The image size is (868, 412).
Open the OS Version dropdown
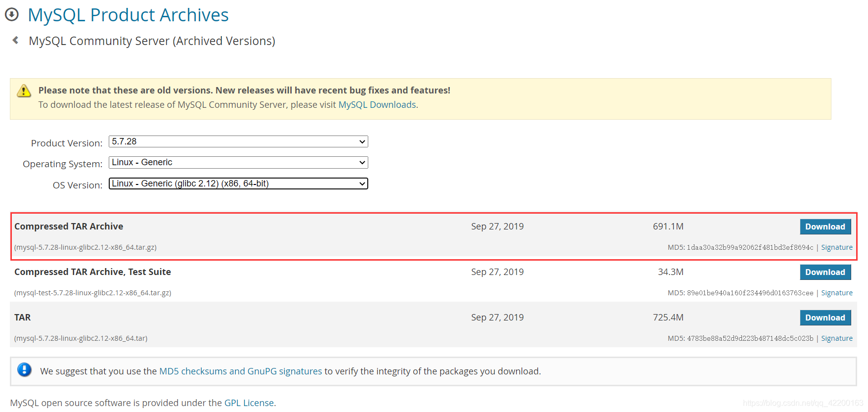point(238,183)
